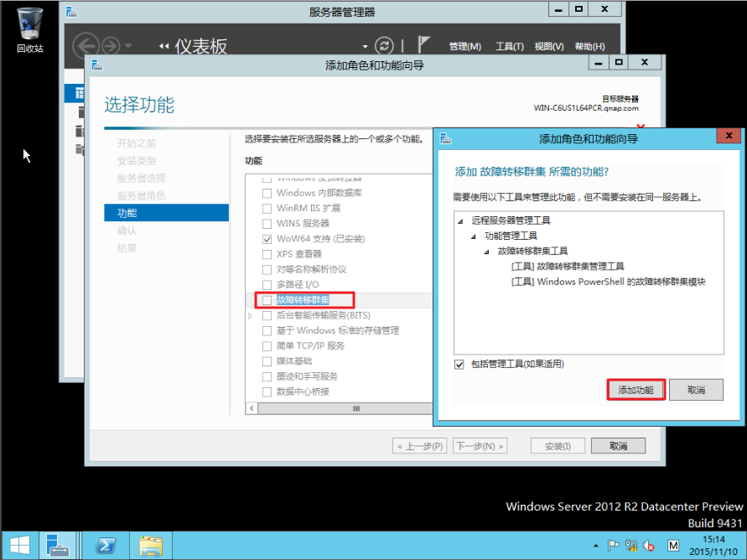Screen dimensions: 747x560
Task: Expand the 后台智能传输服务(BITS) node
Action: coord(251,315)
